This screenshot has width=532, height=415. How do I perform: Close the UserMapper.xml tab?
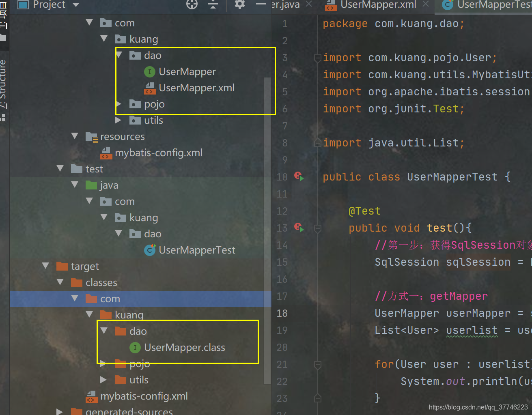426,4
